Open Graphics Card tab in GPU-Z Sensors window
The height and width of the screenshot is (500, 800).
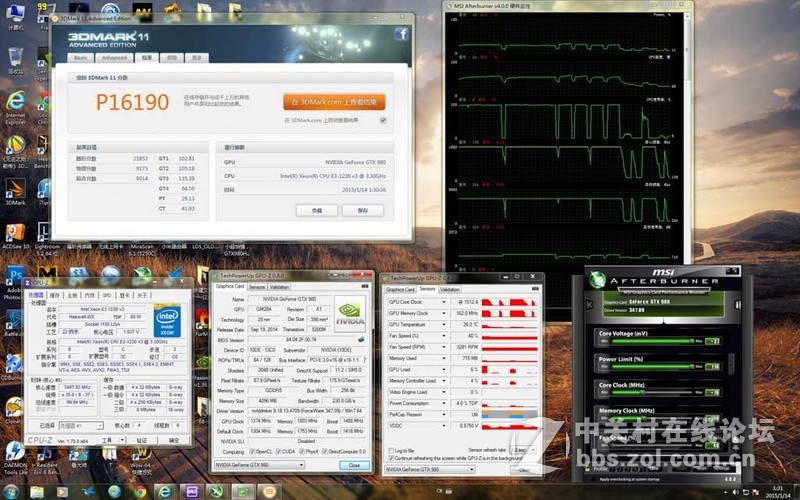coord(401,289)
